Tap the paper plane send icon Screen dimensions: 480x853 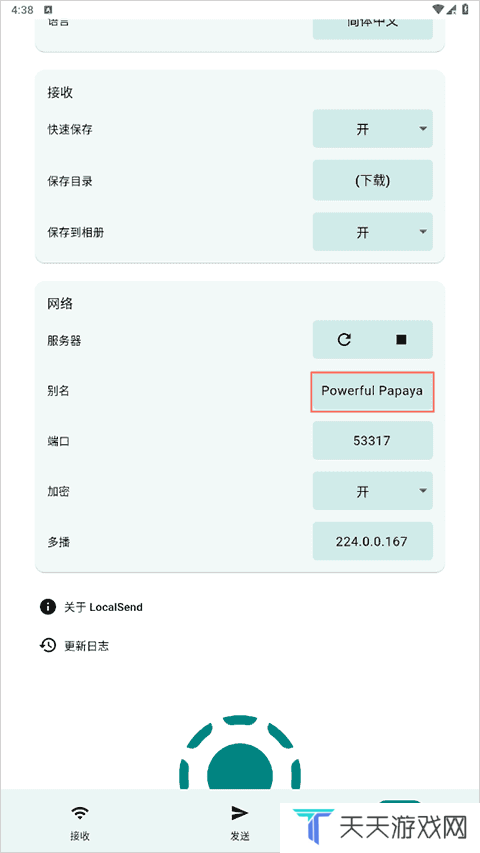pyautogui.click(x=239, y=813)
